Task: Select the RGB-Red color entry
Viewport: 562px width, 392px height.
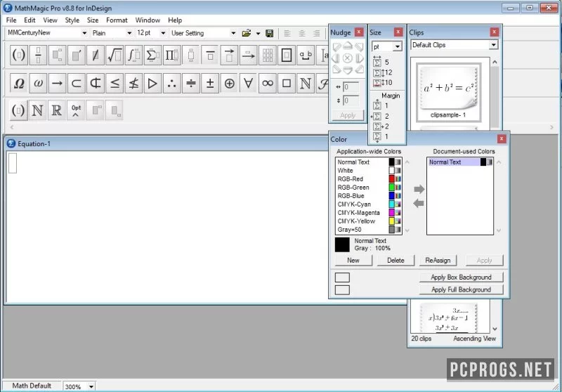Action: [369, 179]
